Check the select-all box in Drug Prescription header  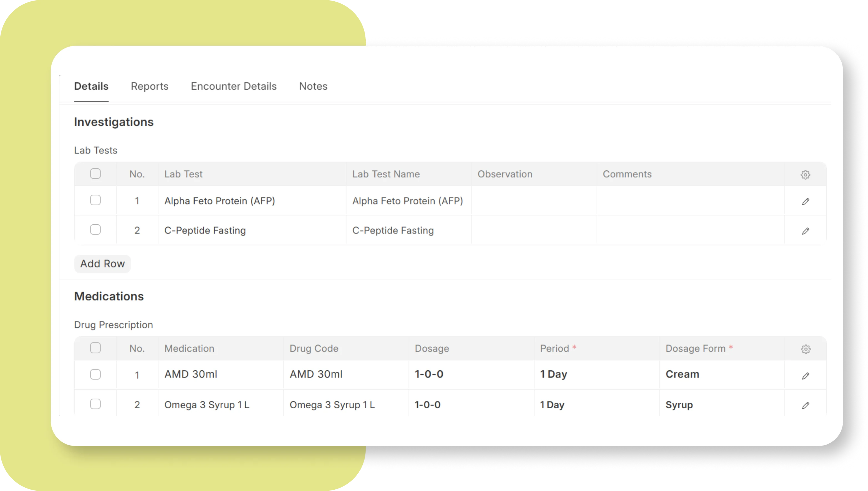(x=96, y=348)
